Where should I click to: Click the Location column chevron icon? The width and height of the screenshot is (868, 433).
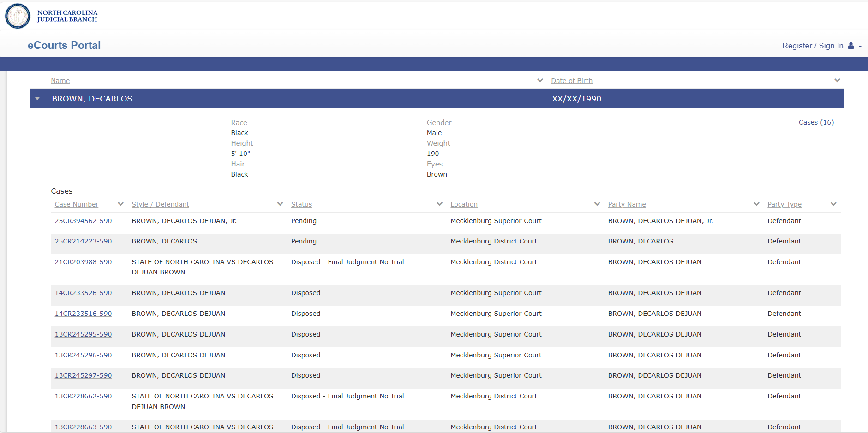point(597,204)
